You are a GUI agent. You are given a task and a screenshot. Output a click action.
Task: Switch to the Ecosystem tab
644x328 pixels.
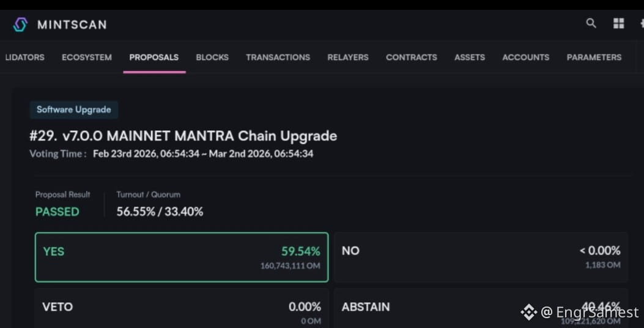click(x=87, y=58)
